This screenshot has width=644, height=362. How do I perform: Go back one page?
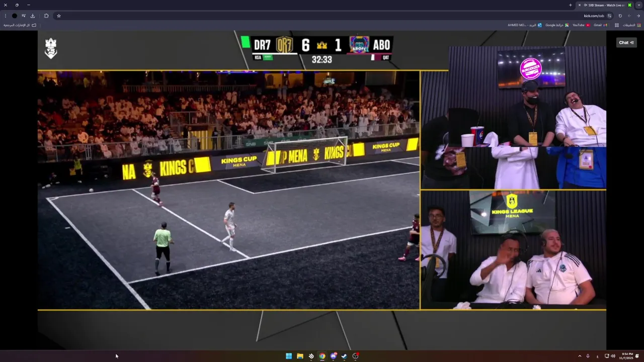(x=638, y=16)
